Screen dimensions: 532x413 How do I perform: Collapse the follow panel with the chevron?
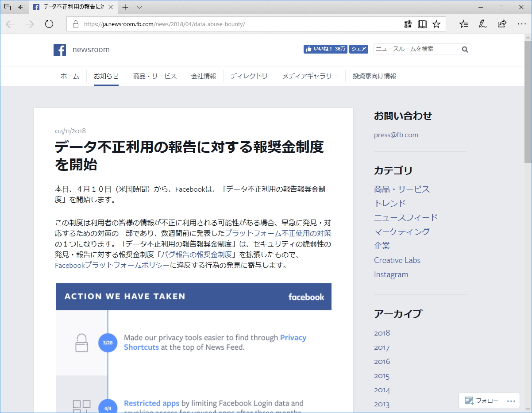(528, 409)
